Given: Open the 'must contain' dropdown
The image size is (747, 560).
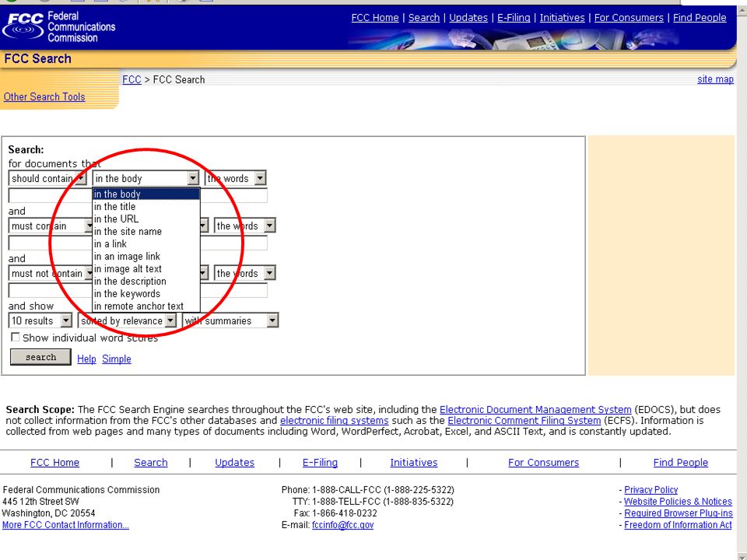Looking at the screenshot, I should tap(50, 226).
